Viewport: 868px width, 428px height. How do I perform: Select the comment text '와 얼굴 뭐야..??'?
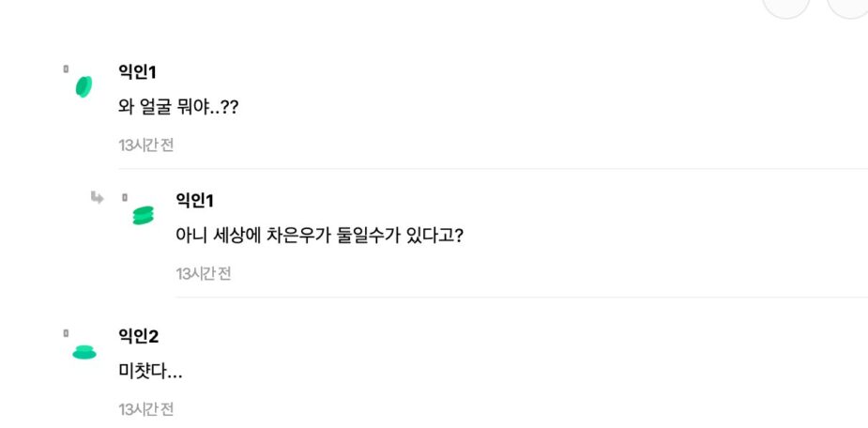(x=178, y=107)
